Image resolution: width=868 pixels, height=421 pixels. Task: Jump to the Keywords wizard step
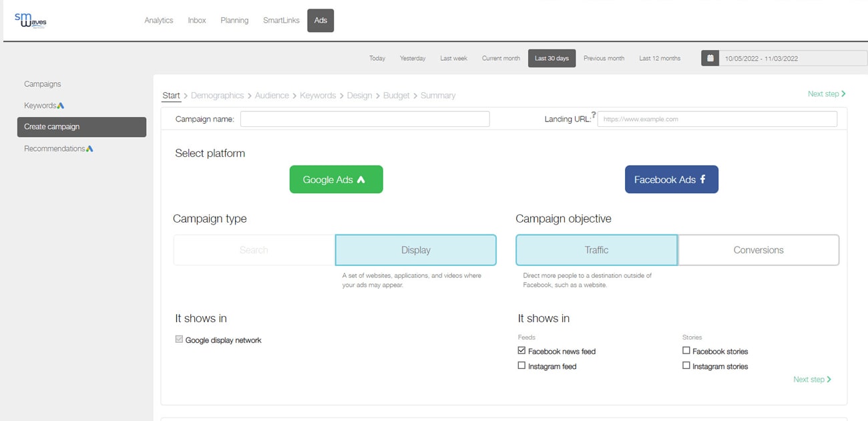click(x=318, y=96)
